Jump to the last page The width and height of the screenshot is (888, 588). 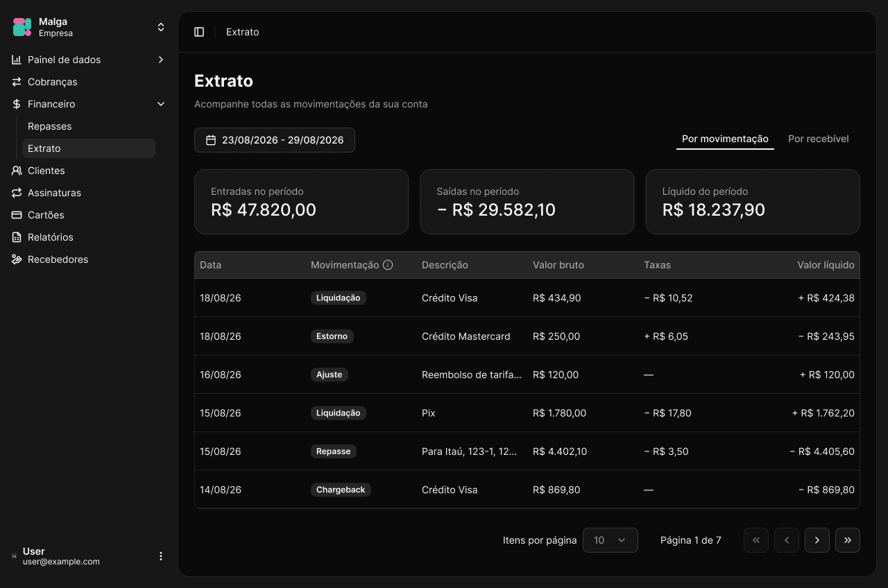[848, 540]
